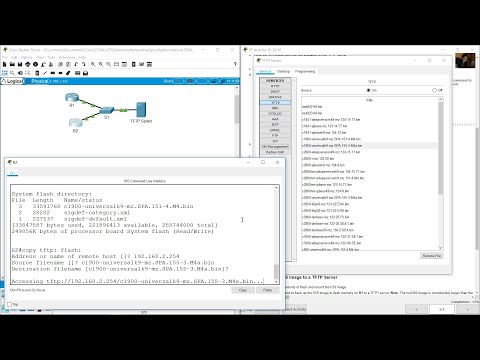480x360 pixels.
Task: Select c1900 SPA.151-4.M4.bin file in TFTP list
Action: coord(369,139)
